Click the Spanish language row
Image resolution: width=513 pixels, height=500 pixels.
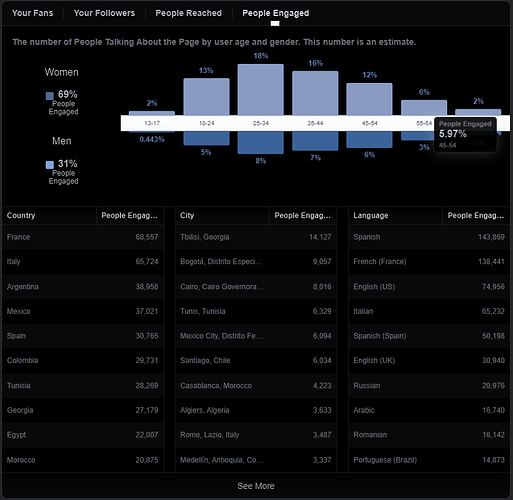click(x=429, y=237)
